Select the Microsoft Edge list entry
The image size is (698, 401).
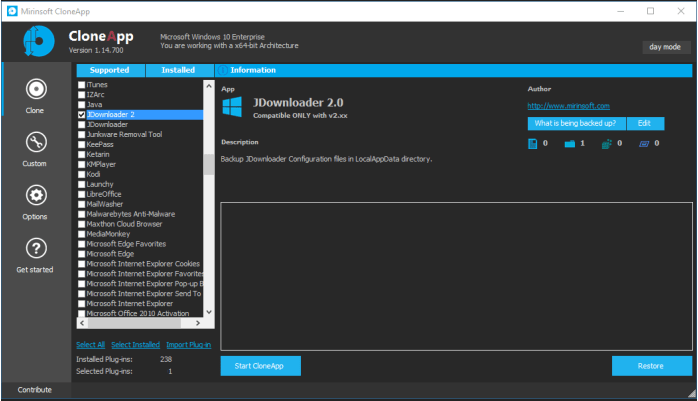110,254
